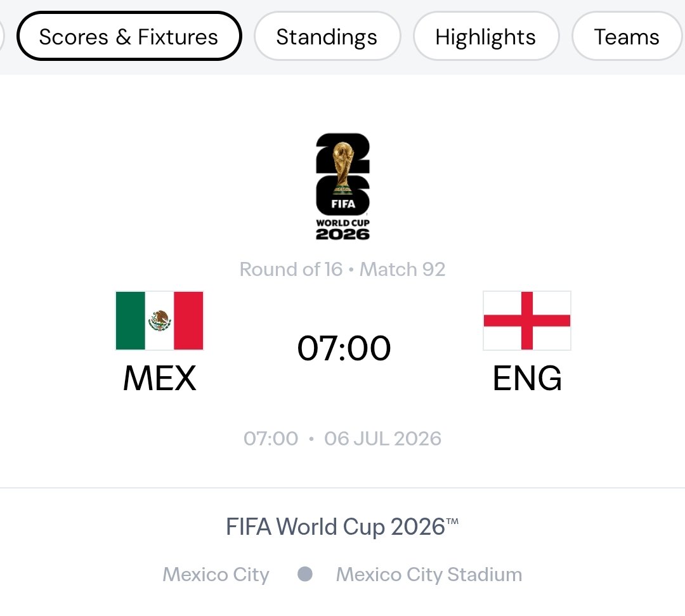Viewport: 685px width, 616px height.
Task: Click the large 07:00 kickoff time
Action: tap(344, 348)
